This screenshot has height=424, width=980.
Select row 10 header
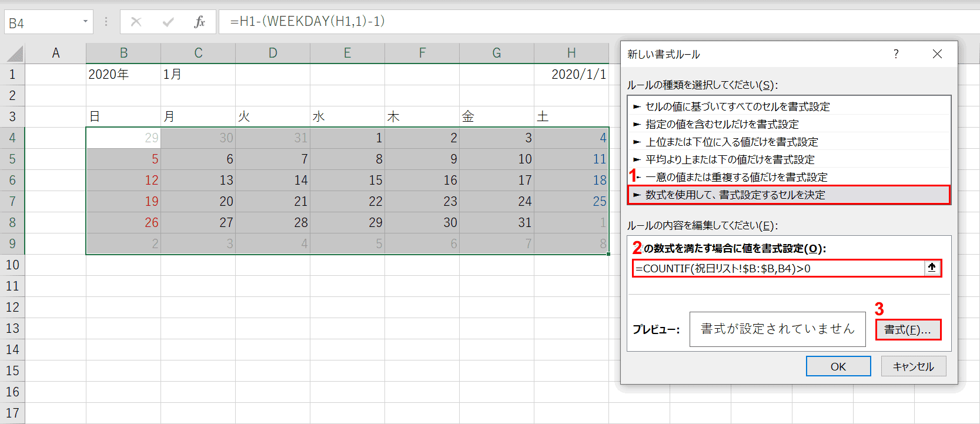12,265
